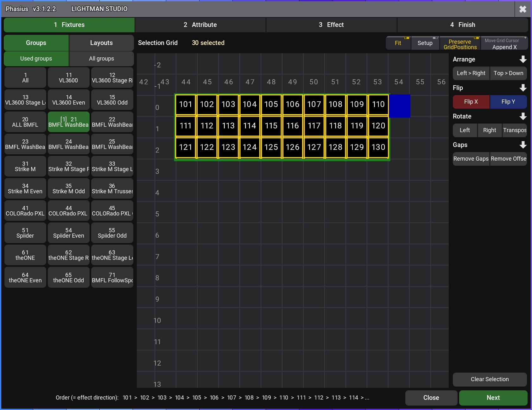Clear Selection in the grid
532x410 pixels.
490,379
